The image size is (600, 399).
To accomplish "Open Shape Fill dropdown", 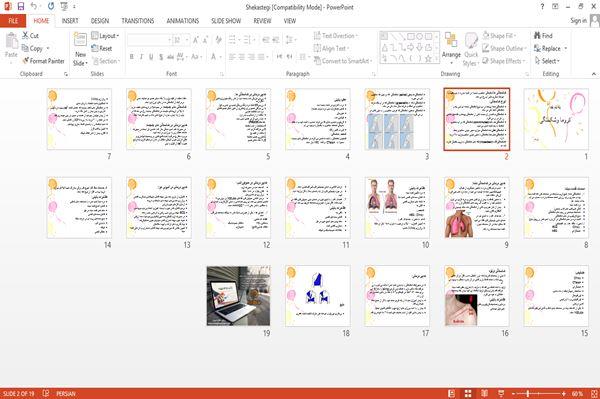I will click(499, 36).
